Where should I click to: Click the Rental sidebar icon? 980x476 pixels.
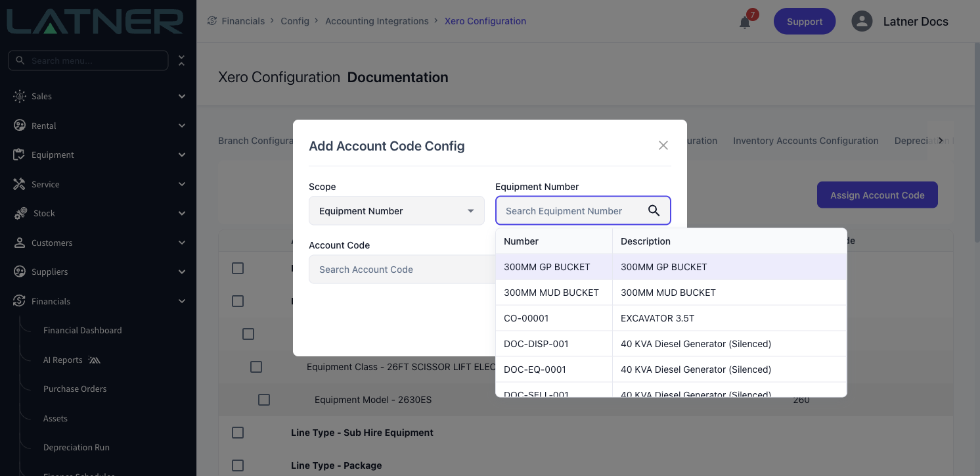click(x=20, y=126)
